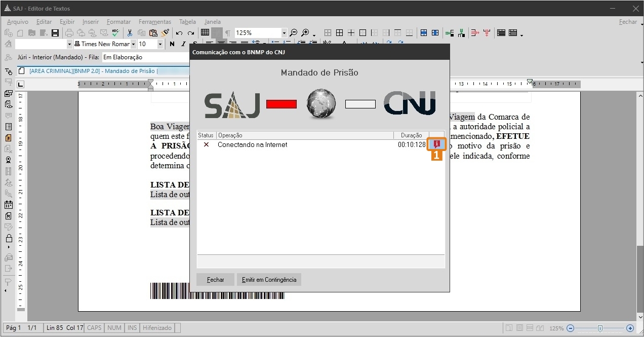The image size is (644, 337).
Task: Open the Editar menu
Action: [44, 22]
